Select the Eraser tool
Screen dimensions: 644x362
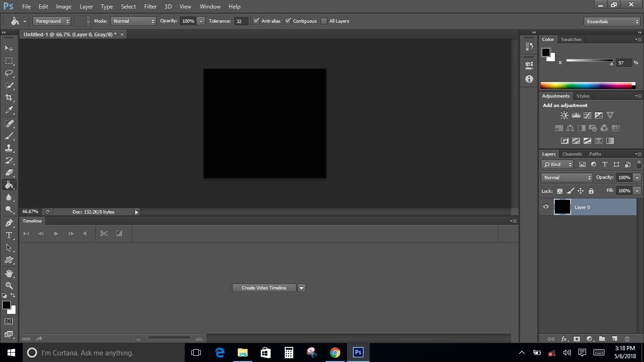(x=9, y=173)
